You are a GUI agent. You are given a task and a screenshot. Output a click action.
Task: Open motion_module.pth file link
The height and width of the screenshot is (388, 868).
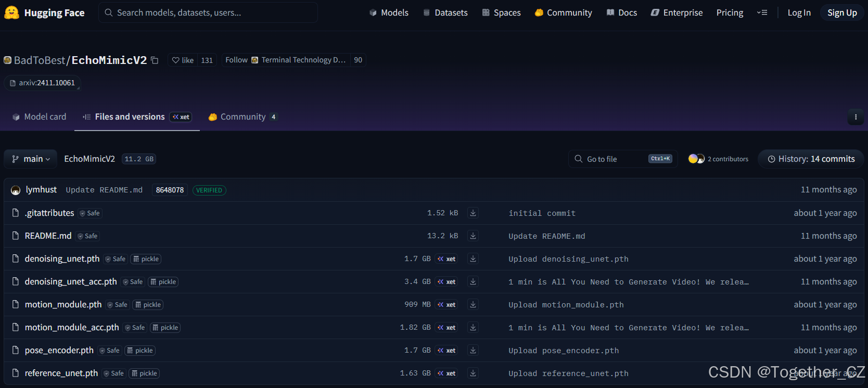pyautogui.click(x=63, y=305)
